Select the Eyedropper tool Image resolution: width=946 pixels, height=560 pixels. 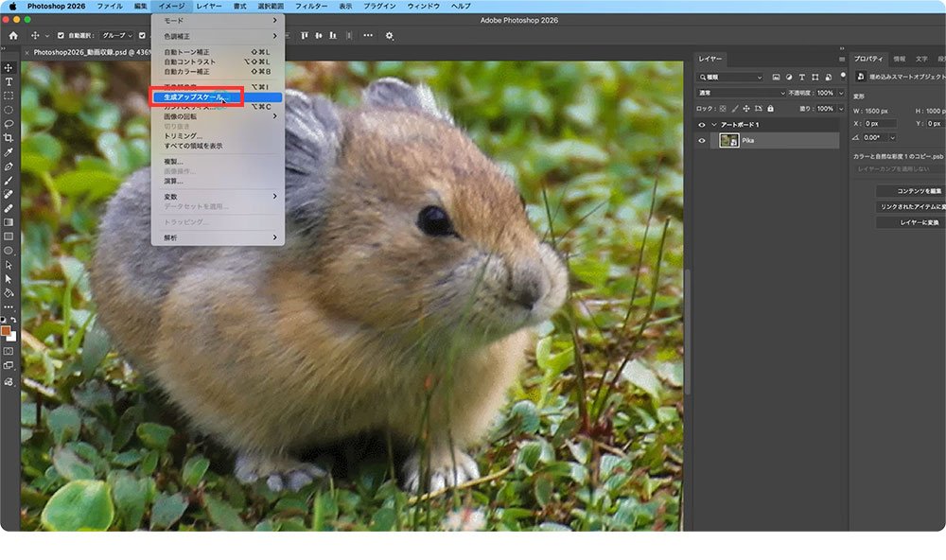pyautogui.click(x=9, y=152)
